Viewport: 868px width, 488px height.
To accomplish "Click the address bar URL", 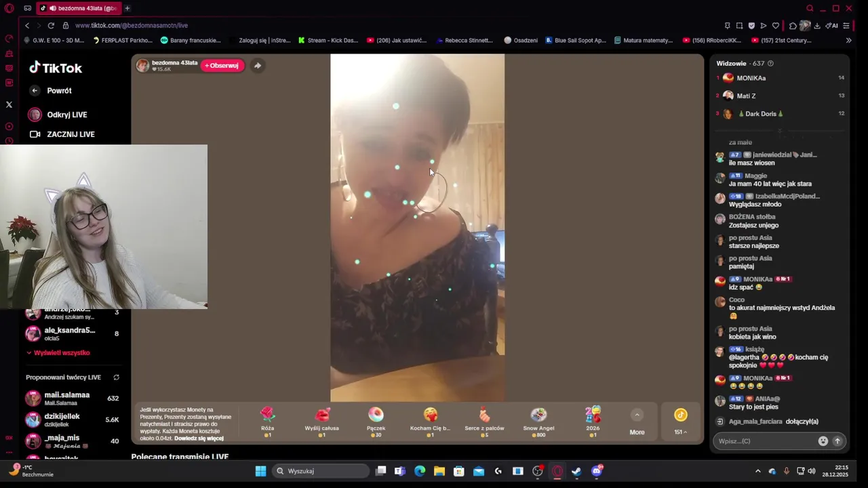I will coord(132,26).
